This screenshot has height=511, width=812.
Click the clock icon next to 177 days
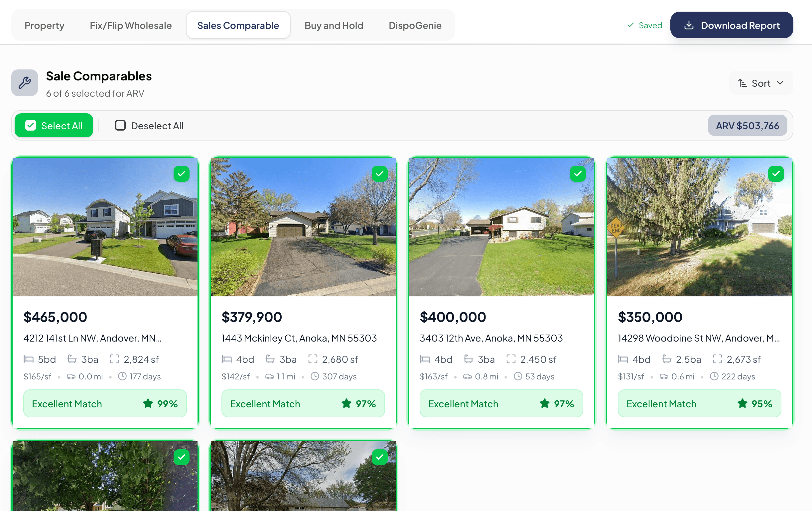point(122,376)
